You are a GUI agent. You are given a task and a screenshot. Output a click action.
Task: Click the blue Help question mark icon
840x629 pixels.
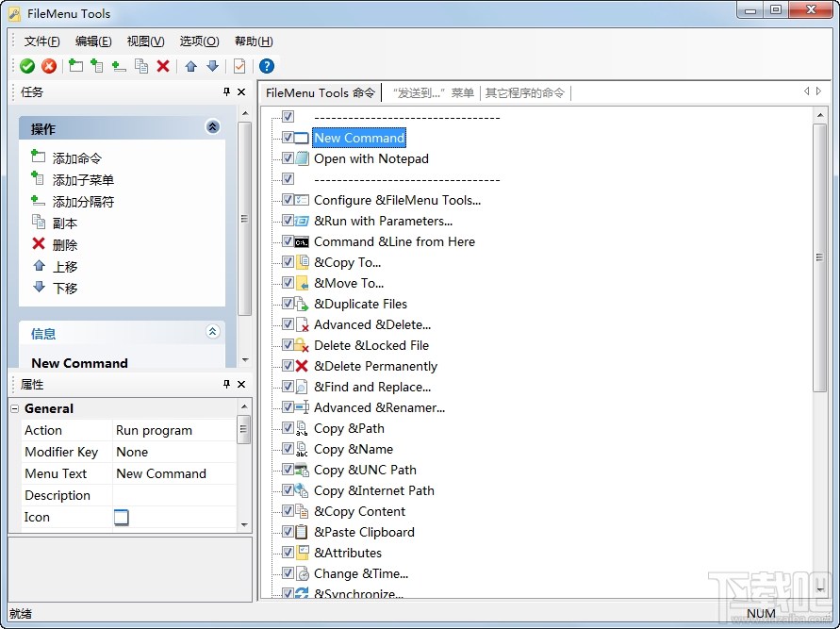click(267, 66)
